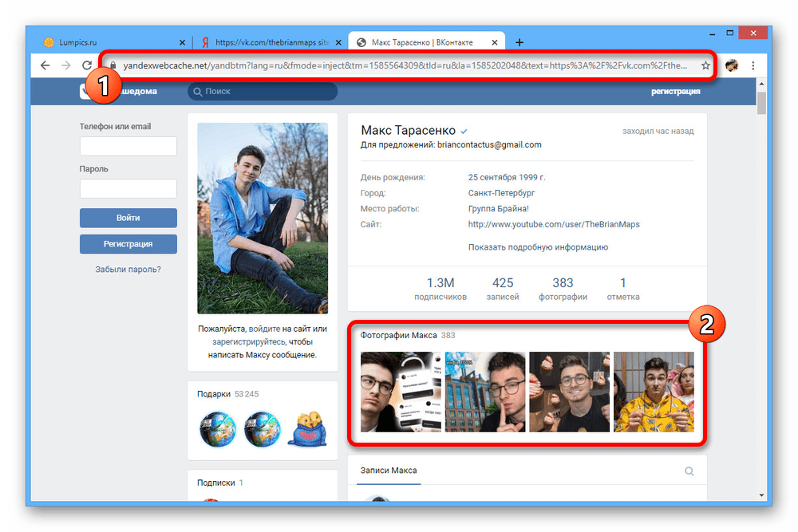Click the scrollbar up arrow
This screenshot has height=532, width=798.
(761, 84)
